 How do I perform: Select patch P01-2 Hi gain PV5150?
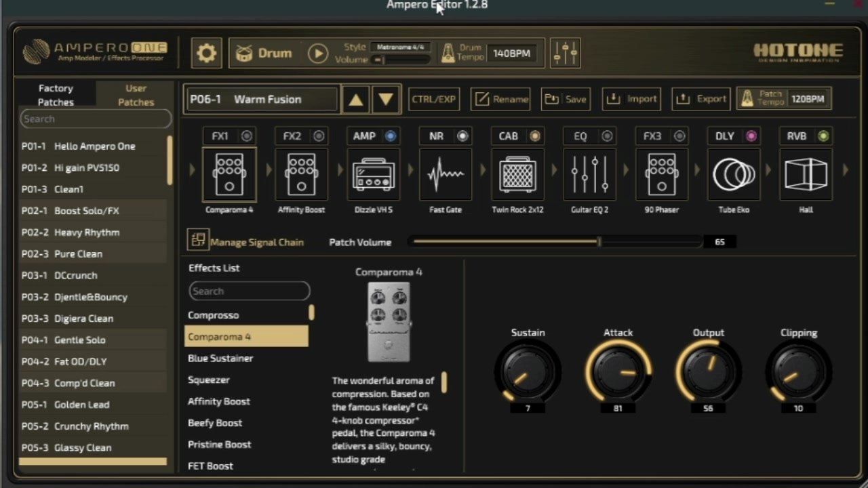click(93, 167)
